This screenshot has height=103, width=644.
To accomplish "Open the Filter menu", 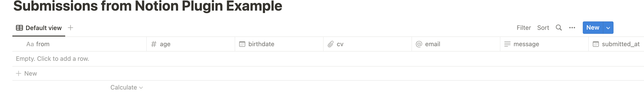I will (x=524, y=28).
